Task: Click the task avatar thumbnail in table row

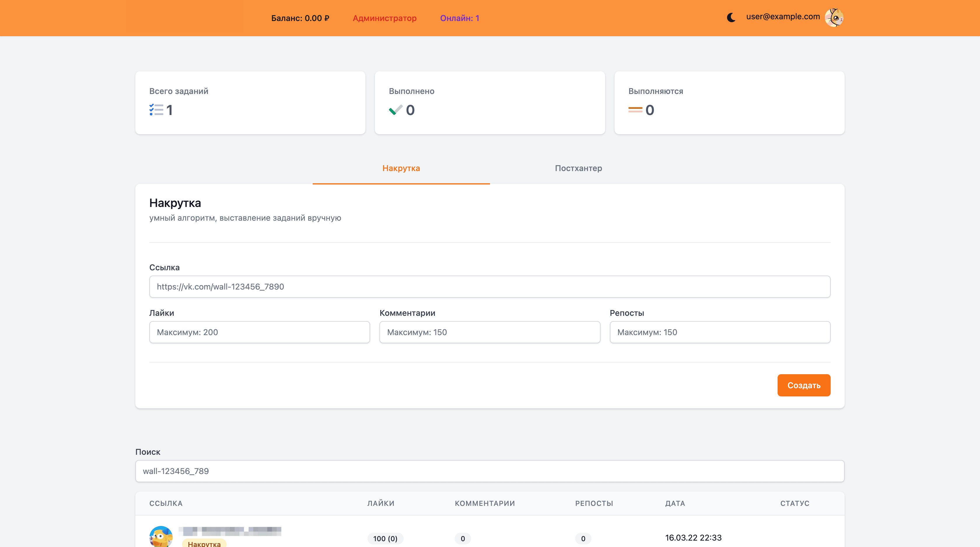Action: [161, 536]
